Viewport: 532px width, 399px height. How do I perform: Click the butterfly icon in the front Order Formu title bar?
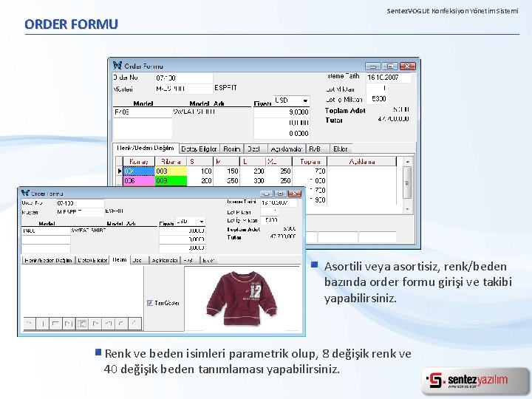pyautogui.click(x=25, y=193)
